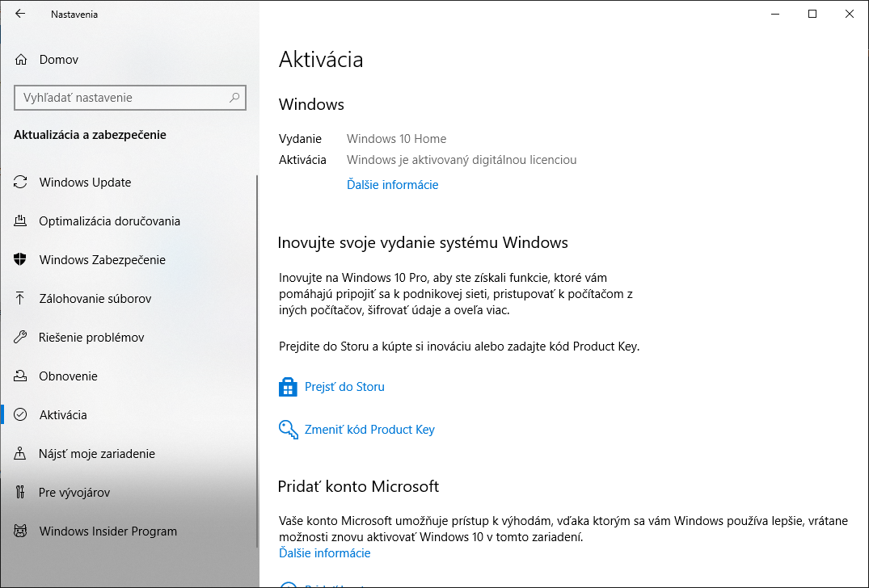Open Zálohovanie súborov via its arrow icon

pyautogui.click(x=20, y=298)
